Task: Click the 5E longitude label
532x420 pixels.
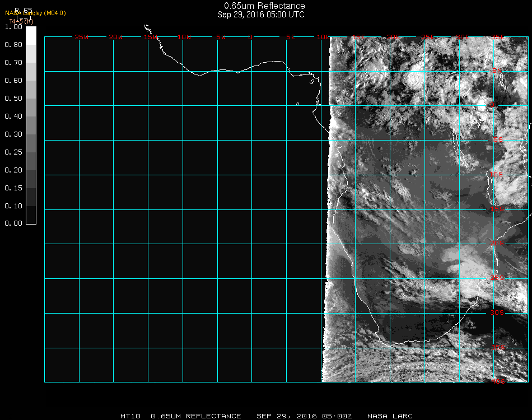Action: [x=290, y=37]
